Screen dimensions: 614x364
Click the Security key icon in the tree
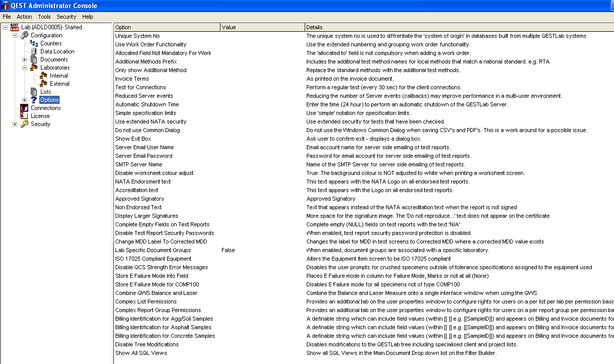24,124
